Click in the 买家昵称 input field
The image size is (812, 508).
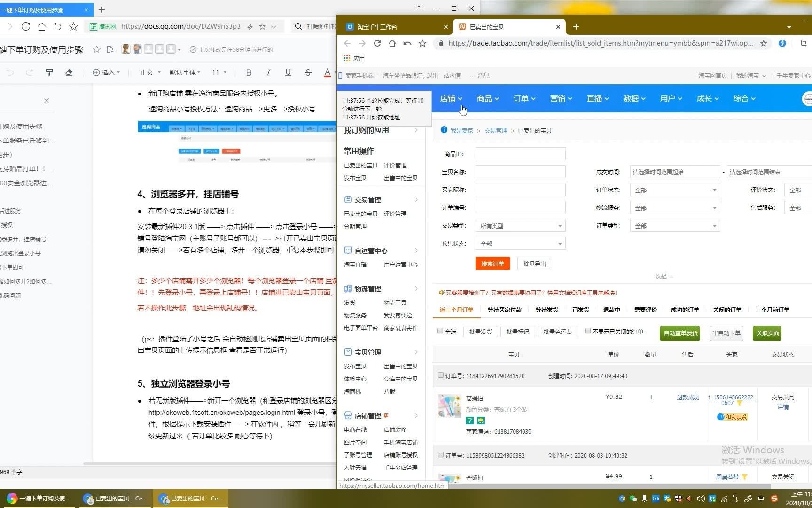(520, 190)
